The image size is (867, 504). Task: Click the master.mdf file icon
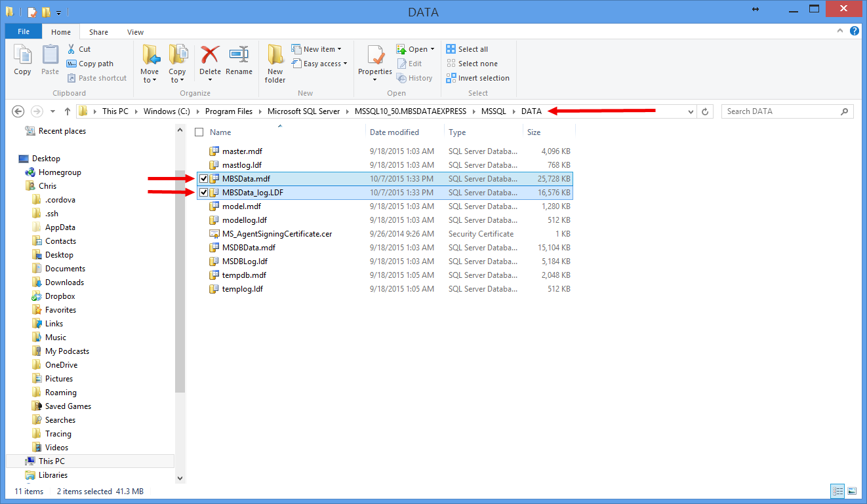click(x=214, y=151)
